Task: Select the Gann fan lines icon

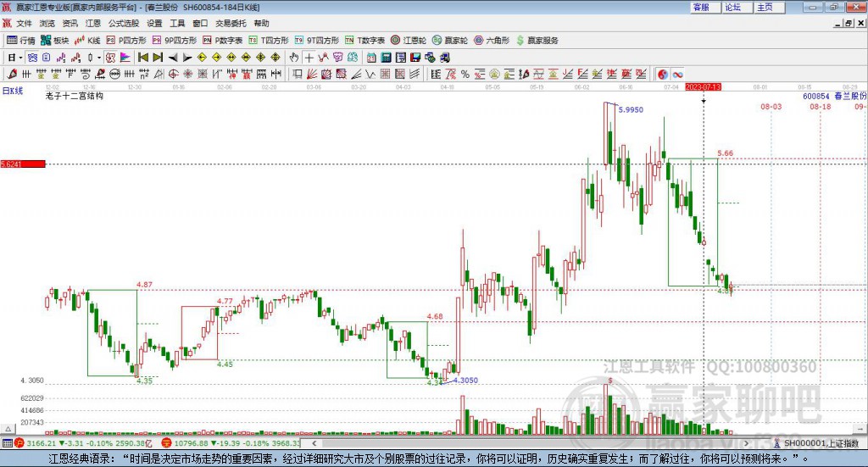Action: click(312, 74)
